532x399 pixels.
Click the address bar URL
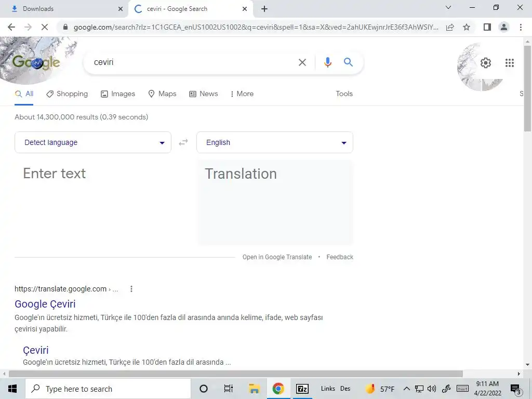coord(256,27)
